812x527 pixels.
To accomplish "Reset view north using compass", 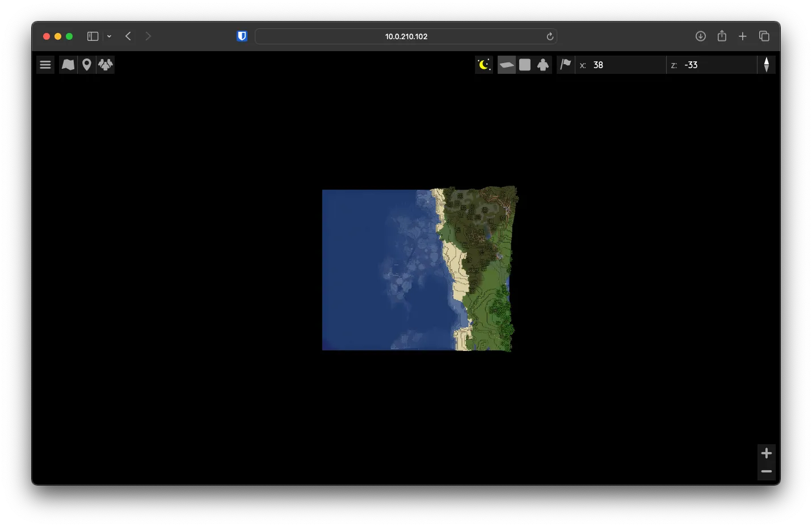I will pyautogui.click(x=767, y=65).
